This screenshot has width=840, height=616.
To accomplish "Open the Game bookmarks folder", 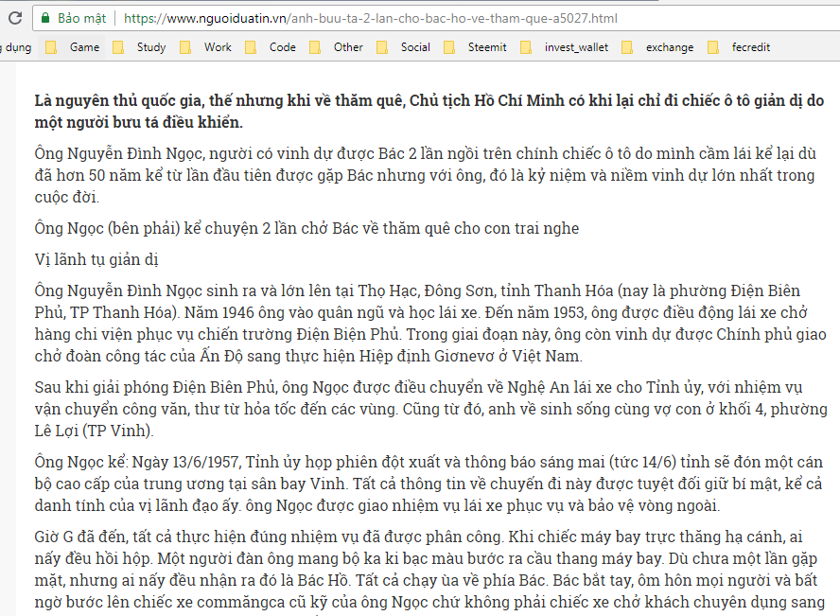I will click(73, 47).
